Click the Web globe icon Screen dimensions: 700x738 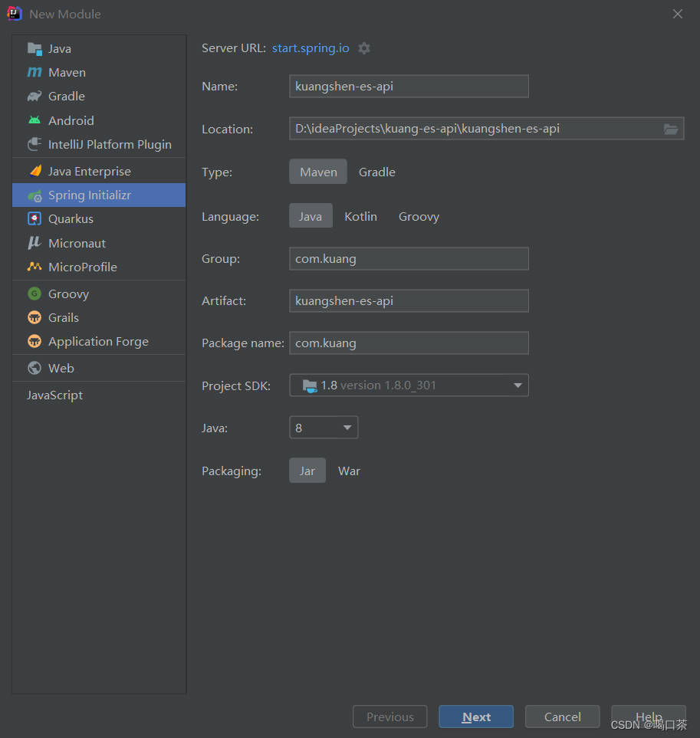pos(35,368)
